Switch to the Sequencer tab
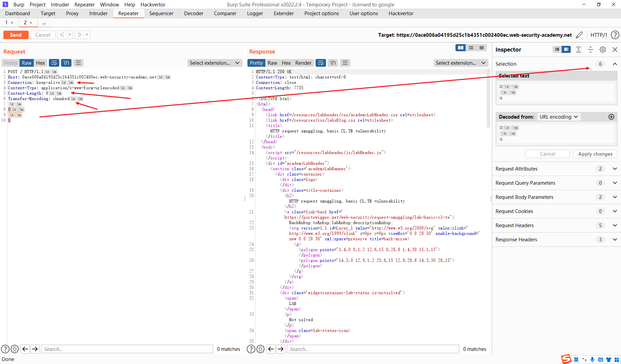The image size is (621, 364). click(161, 13)
